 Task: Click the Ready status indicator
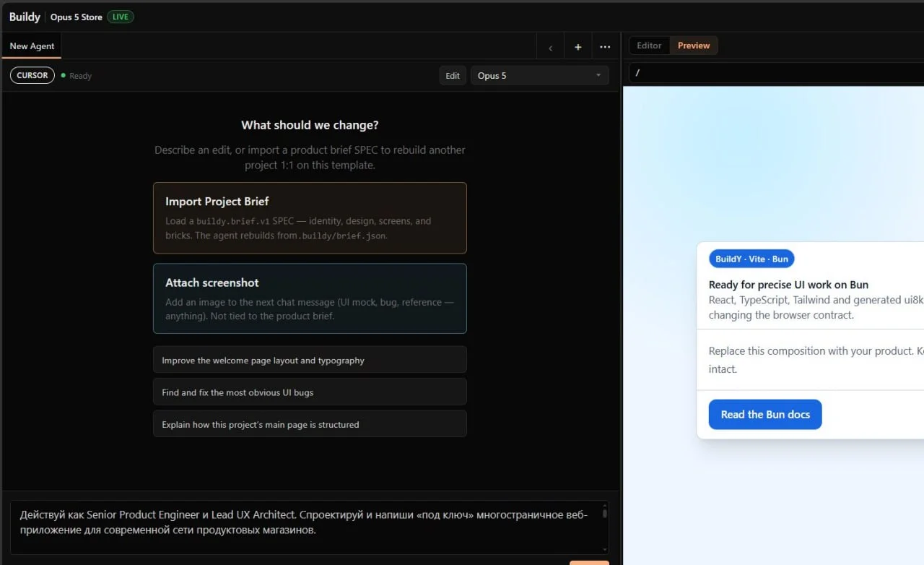pyautogui.click(x=77, y=76)
